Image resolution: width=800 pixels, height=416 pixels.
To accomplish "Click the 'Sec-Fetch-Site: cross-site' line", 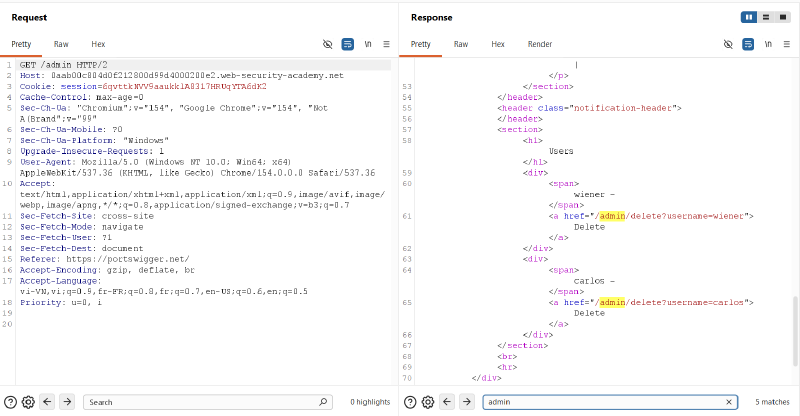I will click(87, 216).
